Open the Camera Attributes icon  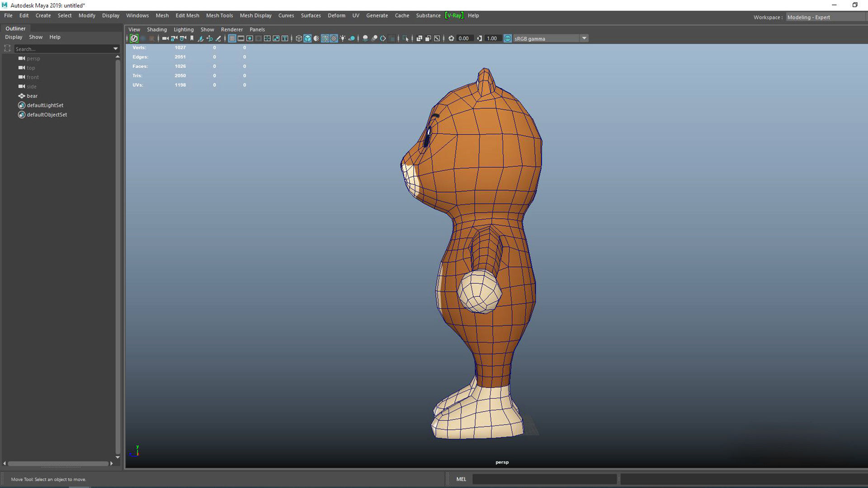[x=183, y=38]
